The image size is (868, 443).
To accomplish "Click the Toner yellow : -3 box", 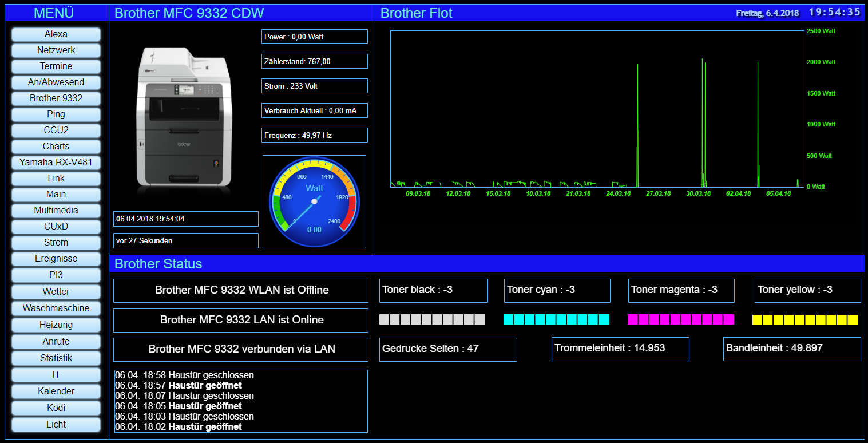I will (x=808, y=291).
